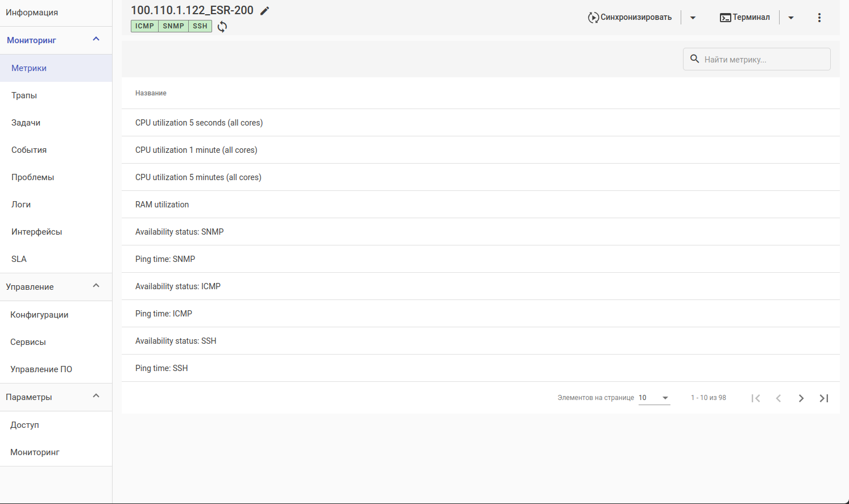
Task: Open the Синхронизировать dropdown arrow
Action: click(x=693, y=18)
